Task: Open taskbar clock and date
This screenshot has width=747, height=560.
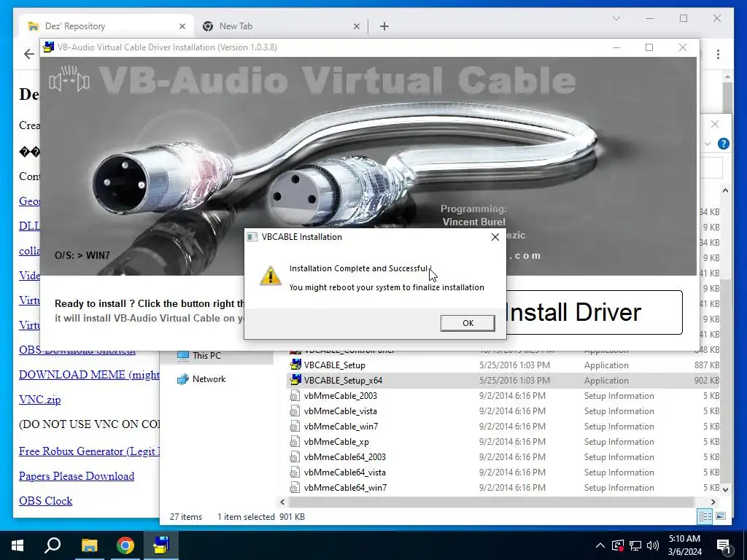Action: 684,545
